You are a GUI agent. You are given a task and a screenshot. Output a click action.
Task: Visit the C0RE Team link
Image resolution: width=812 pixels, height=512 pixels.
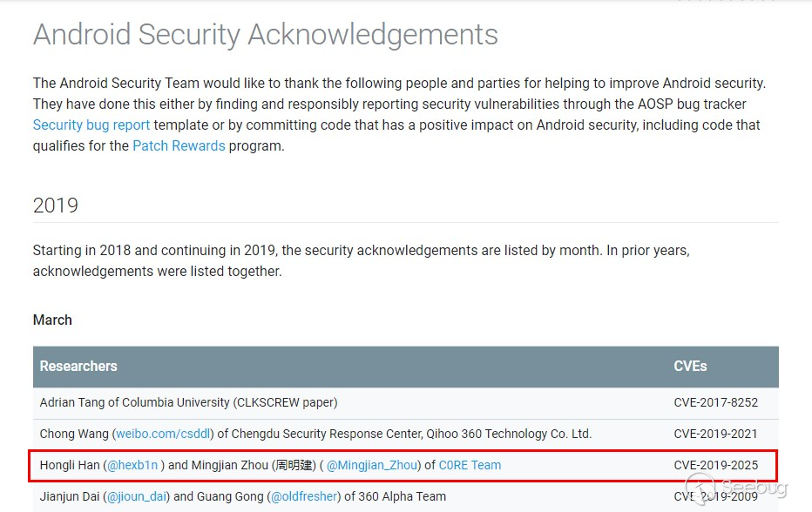click(x=470, y=465)
